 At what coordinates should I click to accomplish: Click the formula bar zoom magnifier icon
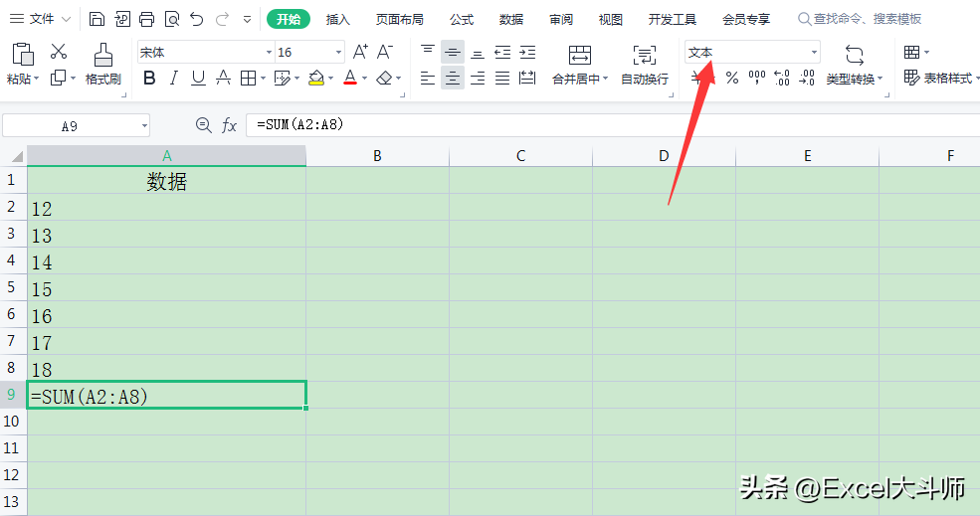203,125
